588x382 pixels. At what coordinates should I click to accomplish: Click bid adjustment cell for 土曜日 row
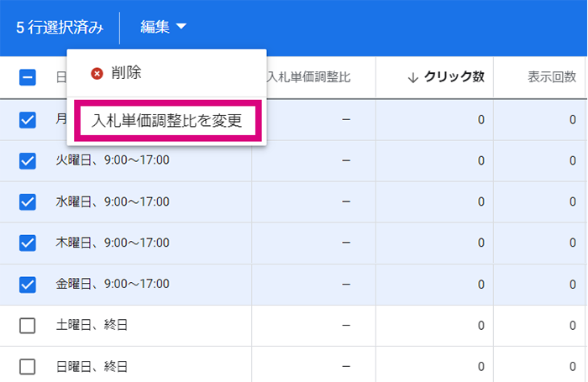tap(313, 326)
